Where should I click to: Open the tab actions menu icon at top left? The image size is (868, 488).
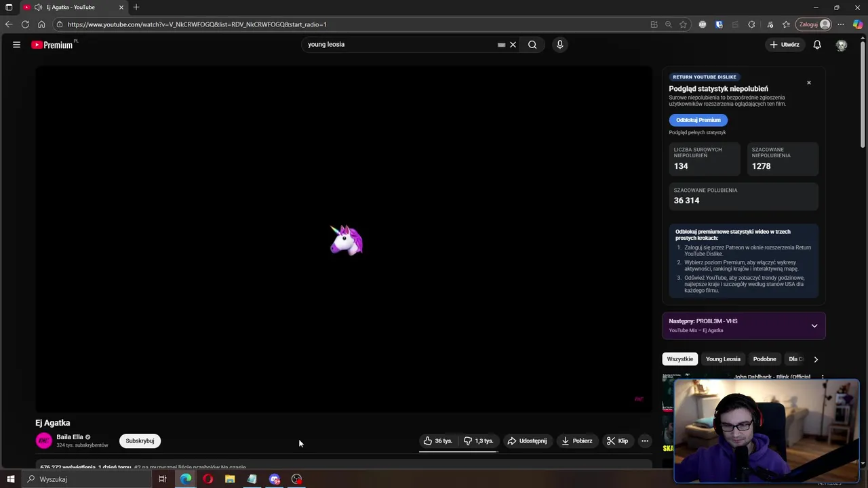(9, 7)
